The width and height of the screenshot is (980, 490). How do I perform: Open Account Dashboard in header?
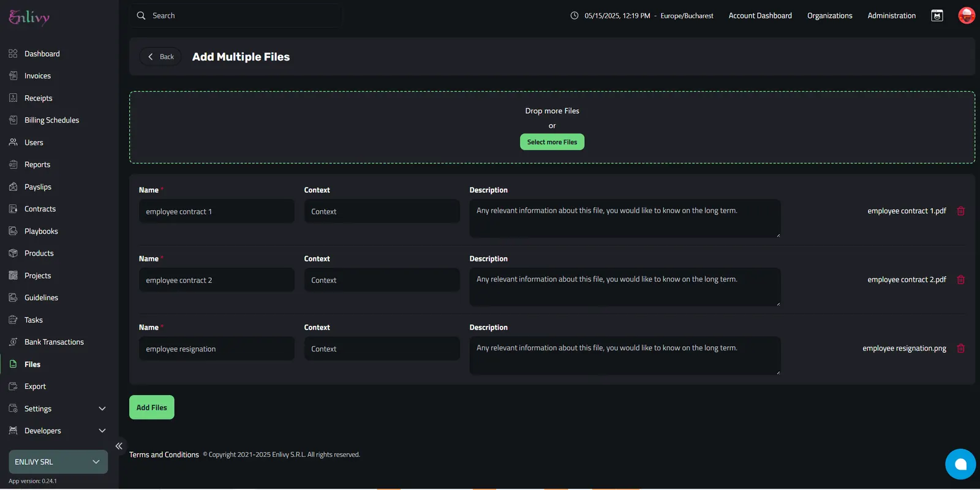click(760, 16)
